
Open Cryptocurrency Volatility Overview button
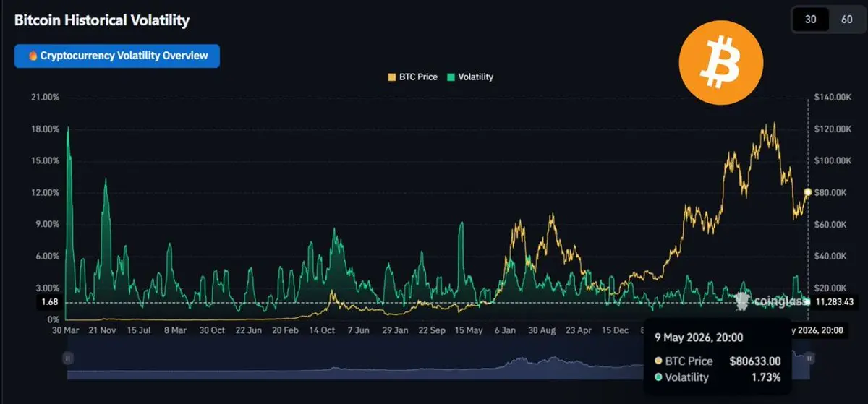pos(117,56)
